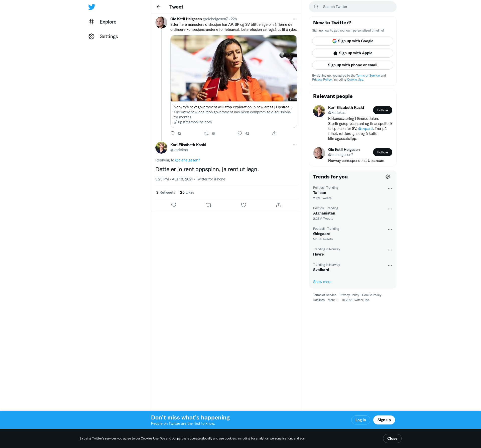Open upstreamonline.com article card image
481x448 pixels.
tap(233, 68)
